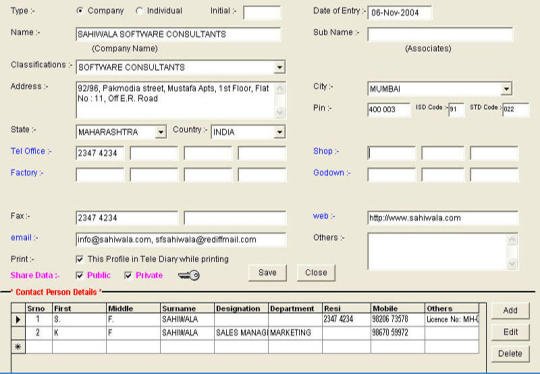Click the Department column header
Image resolution: width=540 pixels, height=374 pixels.
click(295, 308)
